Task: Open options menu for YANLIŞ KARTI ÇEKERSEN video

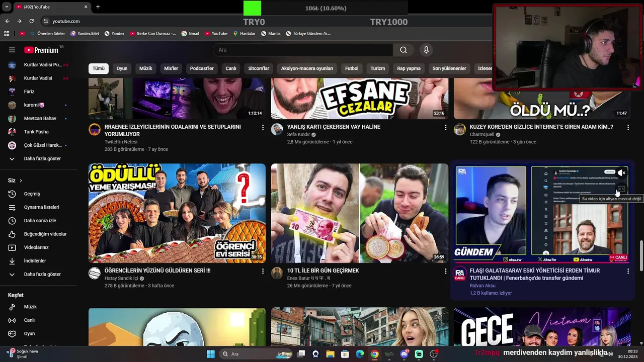Action: pyautogui.click(x=445, y=128)
